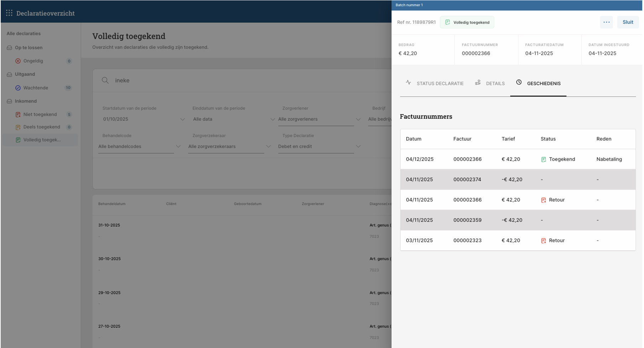Switch to the Status Declaratie tab
The image size is (644, 348).
coord(435,83)
